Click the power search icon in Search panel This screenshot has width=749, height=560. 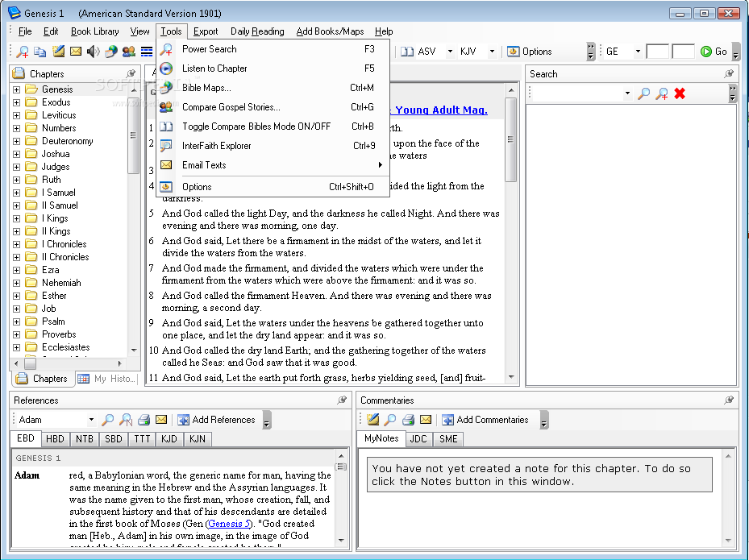click(x=662, y=93)
